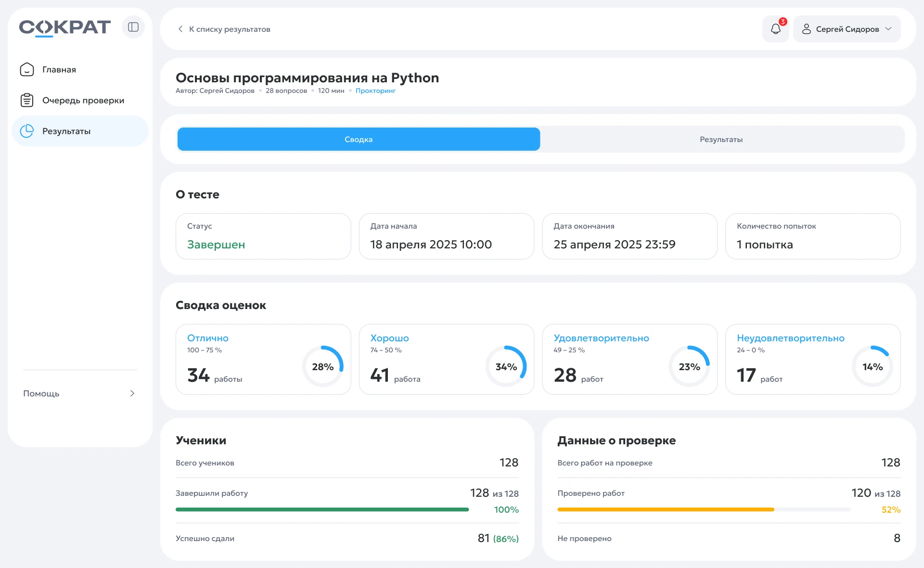
Task: Click the Отлично grade card title
Action: [208, 338]
